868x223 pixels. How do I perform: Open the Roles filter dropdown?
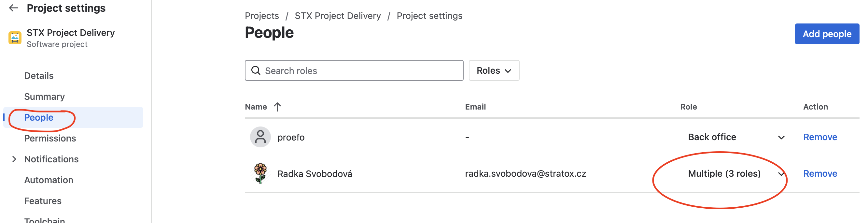point(494,70)
